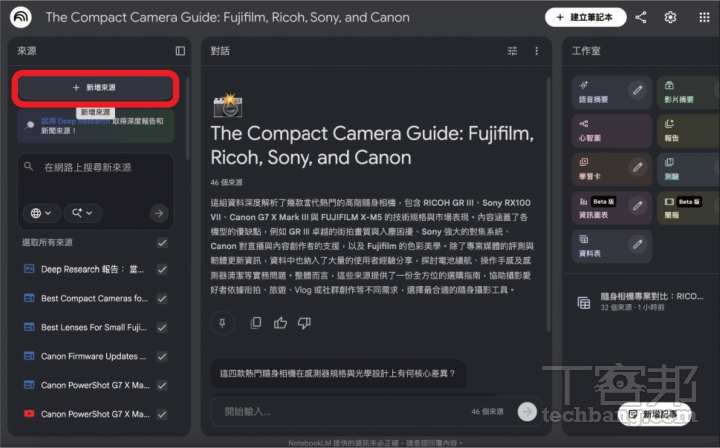
Task: Click the 建立筆記本 create notebook button
Action: point(585,17)
